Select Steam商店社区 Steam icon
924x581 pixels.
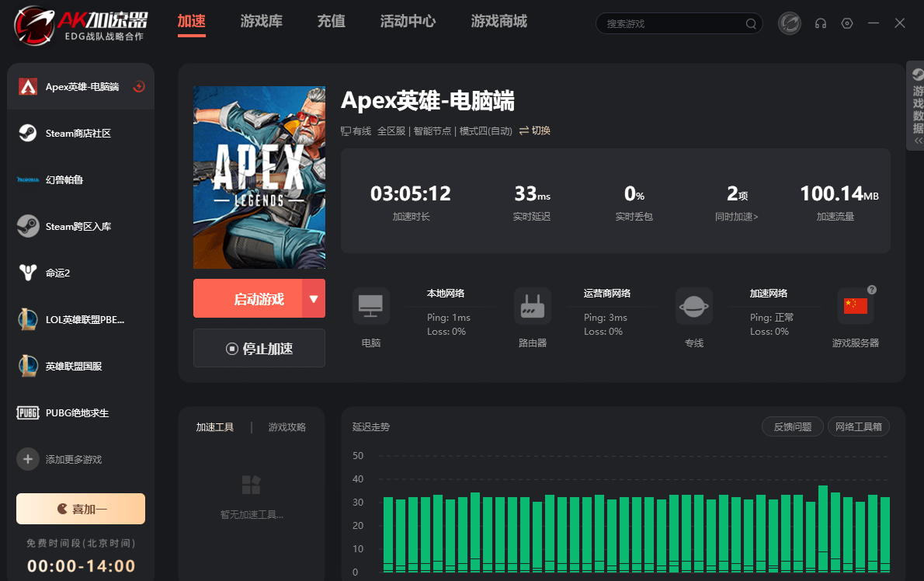point(28,133)
